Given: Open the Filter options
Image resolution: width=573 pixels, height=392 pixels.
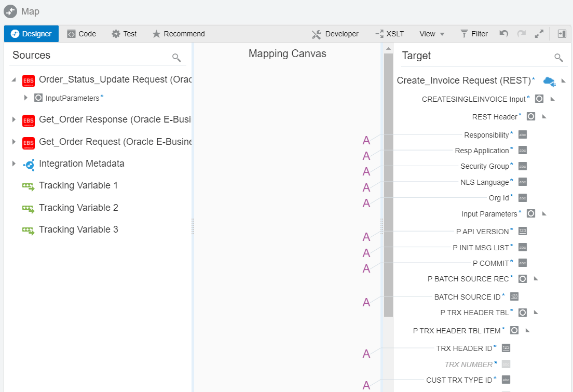Looking at the screenshot, I should pyautogui.click(x=474, y=34).
